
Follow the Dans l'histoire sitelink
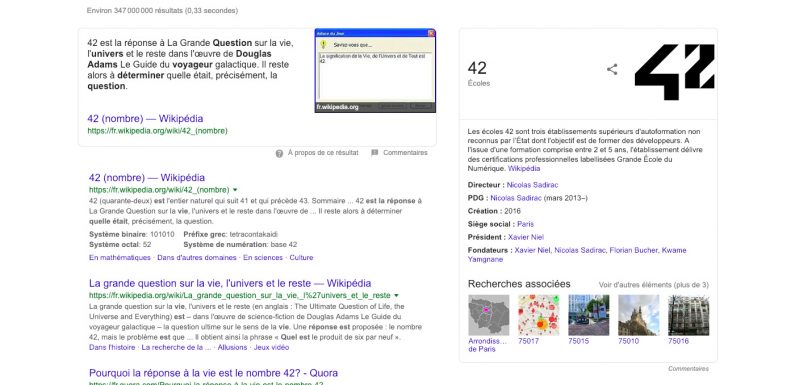[112, 347]
